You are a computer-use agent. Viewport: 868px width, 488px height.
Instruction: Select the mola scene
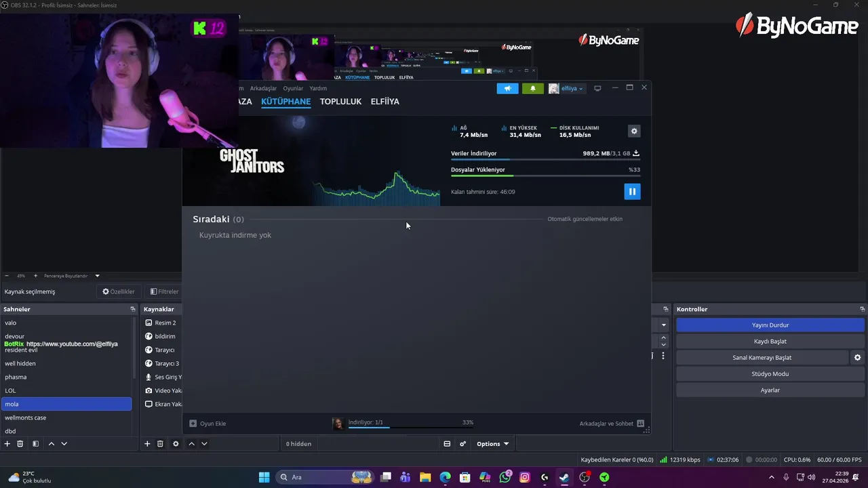coord(66,404)
